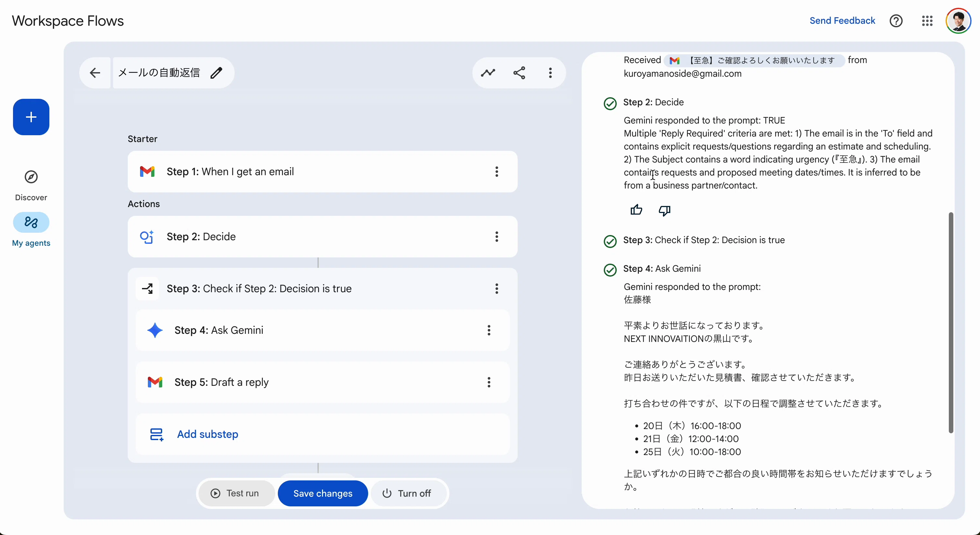The height and width of the screenshot is (535, 980).
Task: Click 'Step 4: Ask Gemini' log heading
Action: [662, 269]
